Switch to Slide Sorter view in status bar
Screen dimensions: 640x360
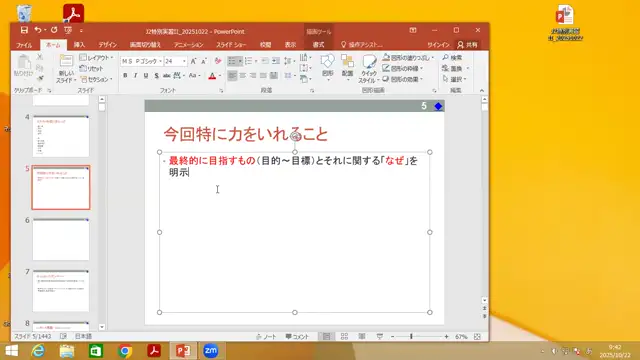point(344,336)
